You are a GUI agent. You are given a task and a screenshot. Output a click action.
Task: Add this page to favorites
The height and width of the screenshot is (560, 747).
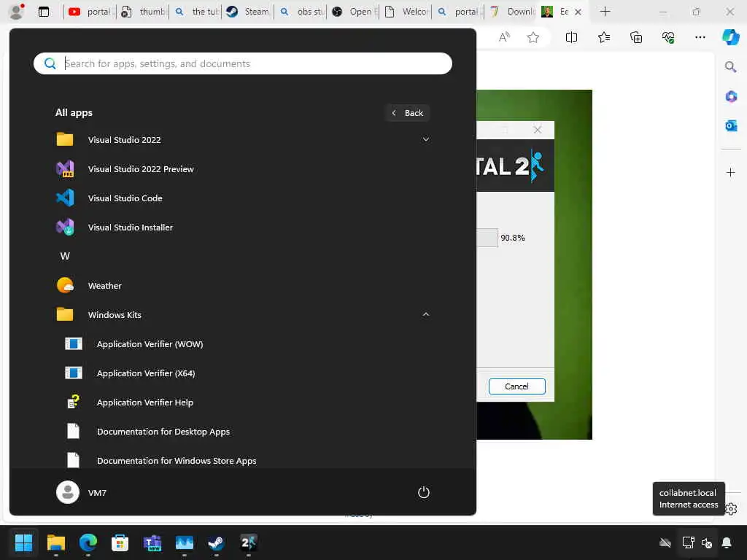tap(533, 37)
